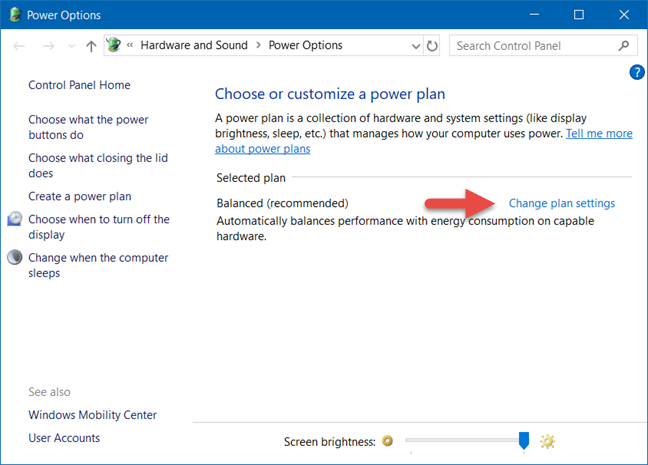648x465 pixels.
Task: Open Windows Mobility Center
Action: [93, 415]
